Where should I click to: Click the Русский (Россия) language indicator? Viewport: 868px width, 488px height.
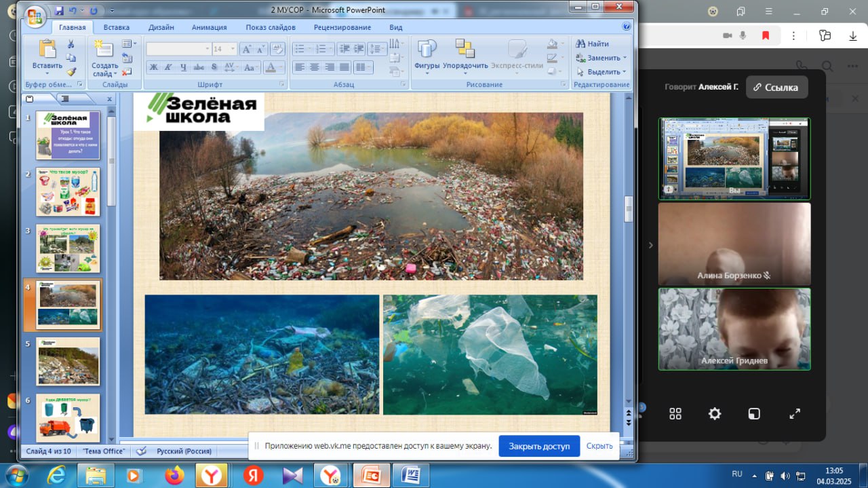[184, 451]
